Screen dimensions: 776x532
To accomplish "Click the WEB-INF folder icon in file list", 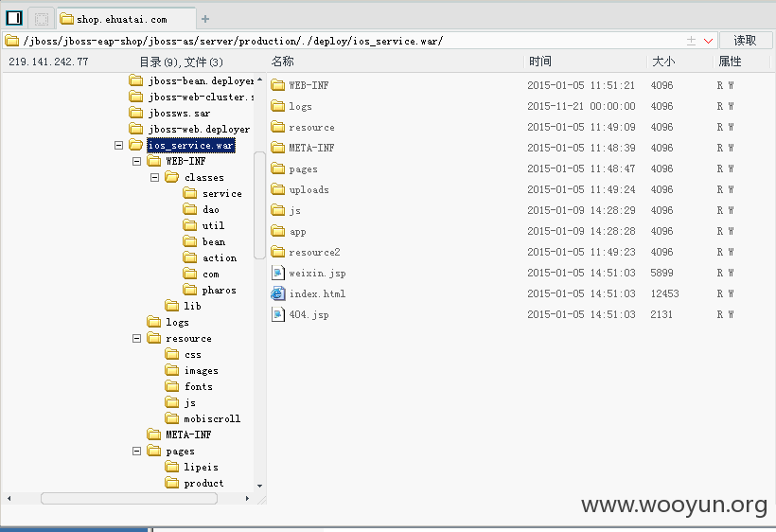I will point(278,85).
